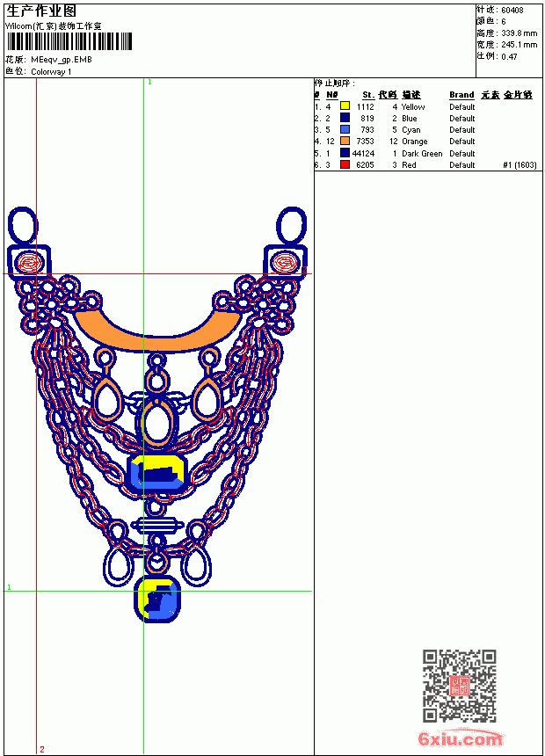
Task: Click the sequin entry #1 (1603)
Action: [x=520, y=165]
